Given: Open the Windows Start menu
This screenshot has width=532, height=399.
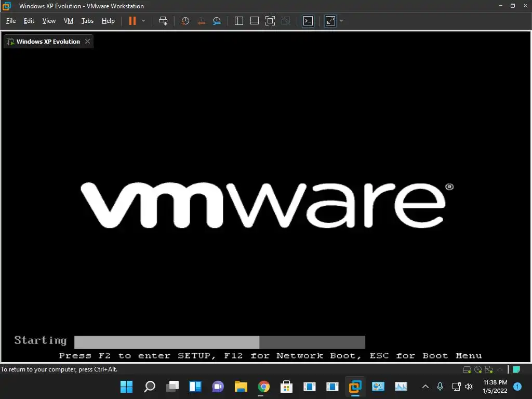Looking at the screenshot, I should (127, 387).
